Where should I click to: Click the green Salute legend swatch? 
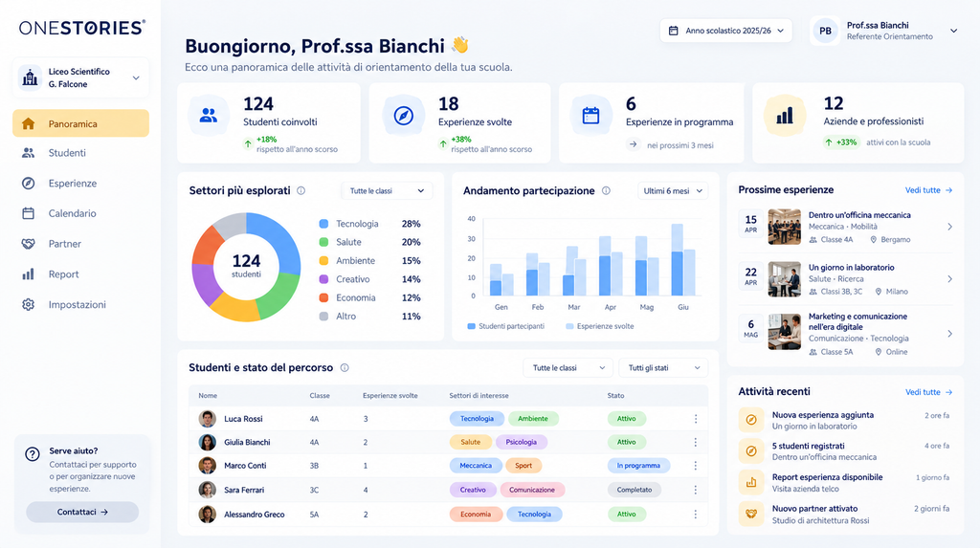(323, 242)
